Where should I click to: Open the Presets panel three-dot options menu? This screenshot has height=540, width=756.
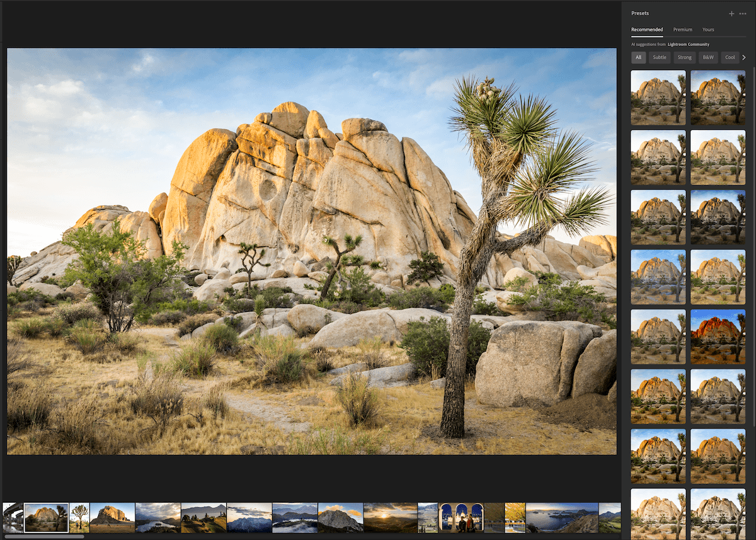(742, 13)
